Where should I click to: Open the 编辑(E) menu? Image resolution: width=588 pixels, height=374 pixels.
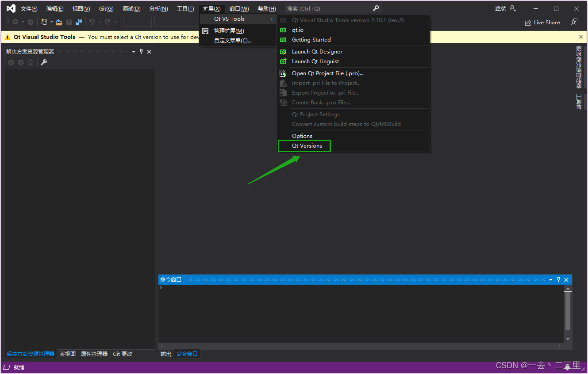tap(55, 9)
